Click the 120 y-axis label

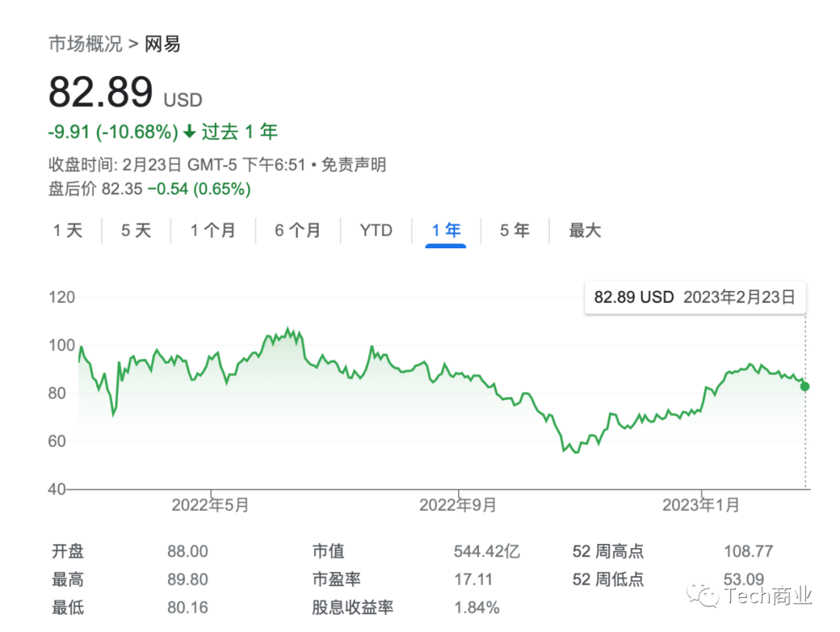(61, 297)
